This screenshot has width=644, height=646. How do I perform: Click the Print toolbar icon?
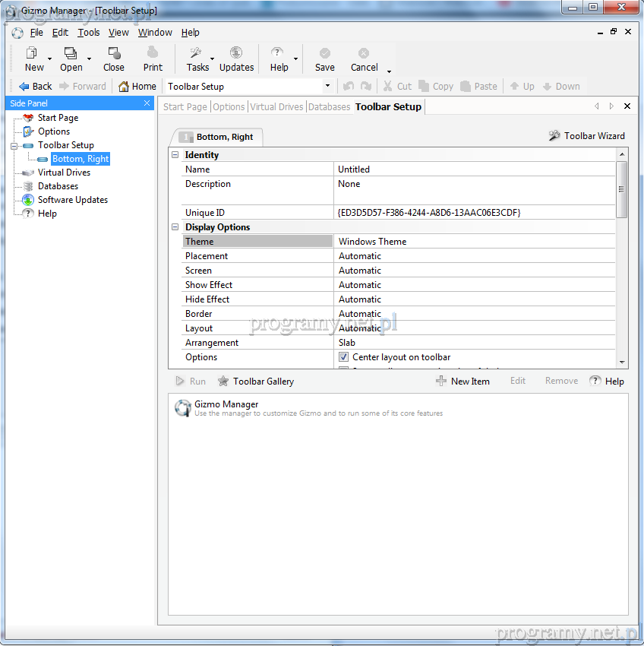(153, 53)
